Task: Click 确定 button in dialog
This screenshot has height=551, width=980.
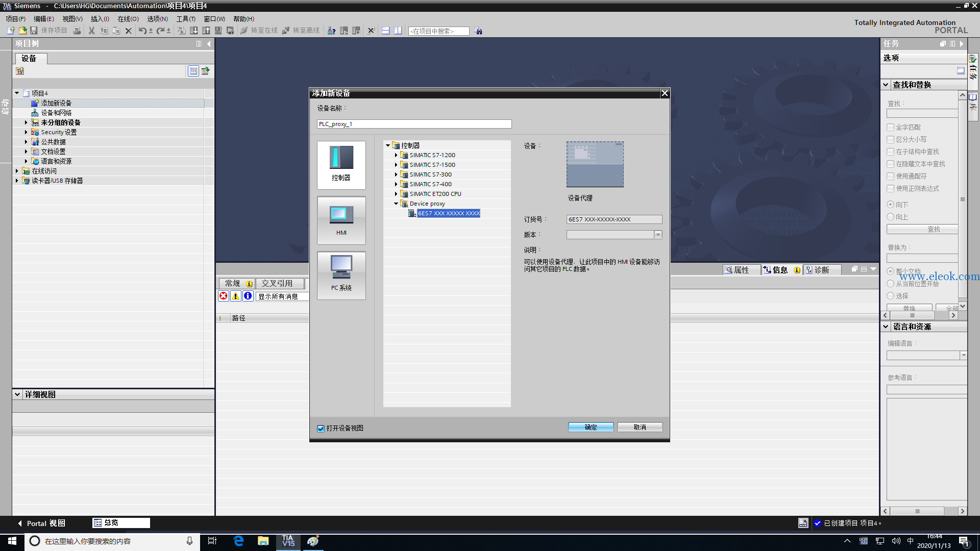Action: 591,428
